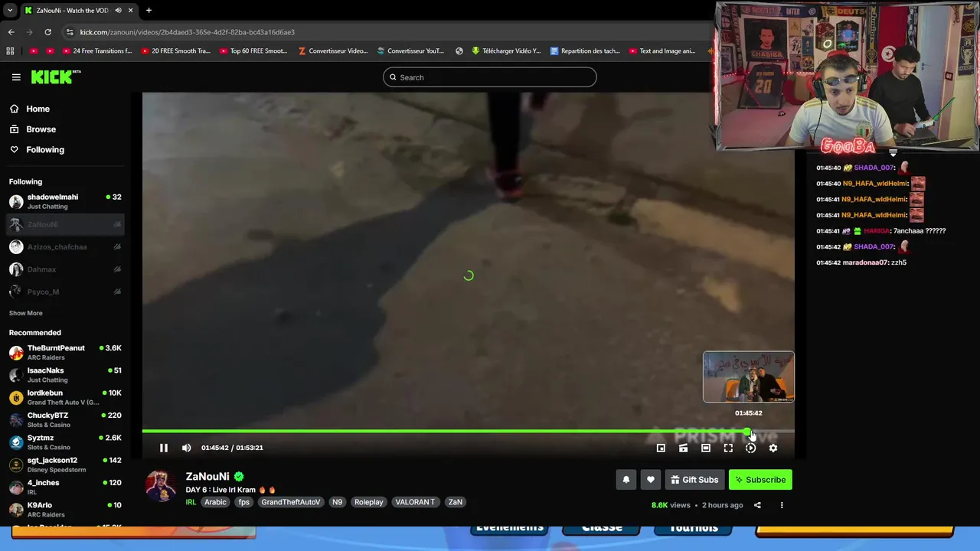Select the VALORAN T tag

coord(415,502)
